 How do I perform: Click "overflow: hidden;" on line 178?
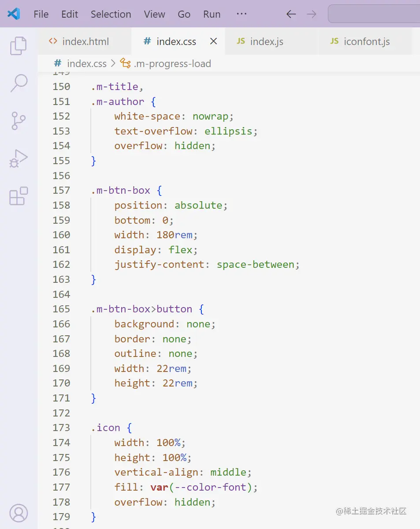165,502
